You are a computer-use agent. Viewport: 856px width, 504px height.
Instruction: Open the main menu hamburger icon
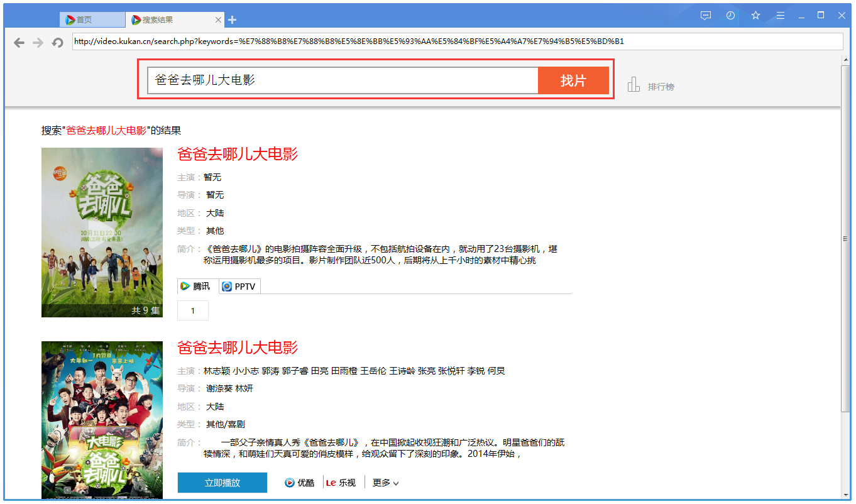pyautogui.click(x=780, y=16)
